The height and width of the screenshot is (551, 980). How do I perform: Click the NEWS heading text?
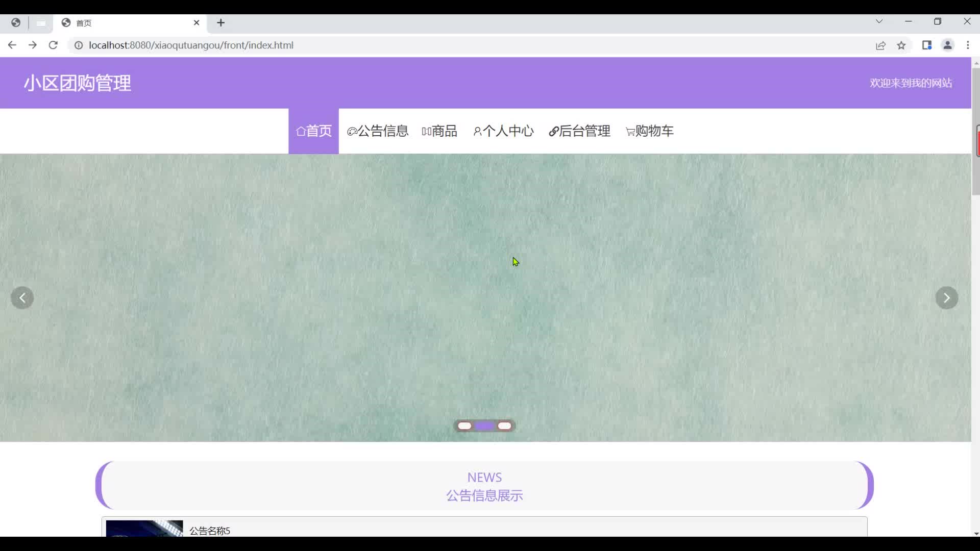(484, 478)
